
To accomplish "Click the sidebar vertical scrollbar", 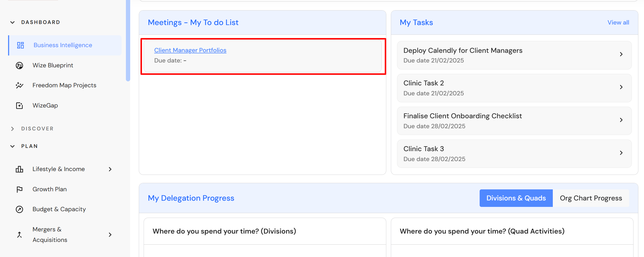I will point(128,40).
